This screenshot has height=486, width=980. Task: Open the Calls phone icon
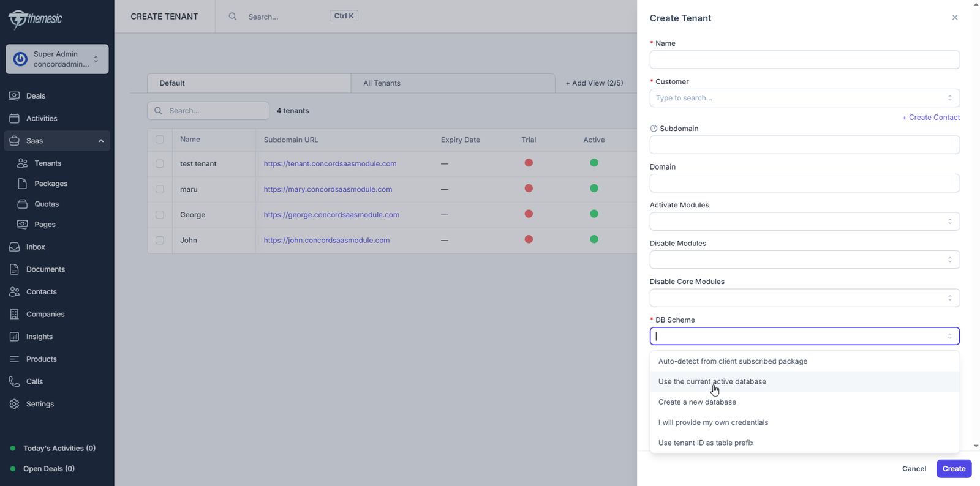(14, 381)
